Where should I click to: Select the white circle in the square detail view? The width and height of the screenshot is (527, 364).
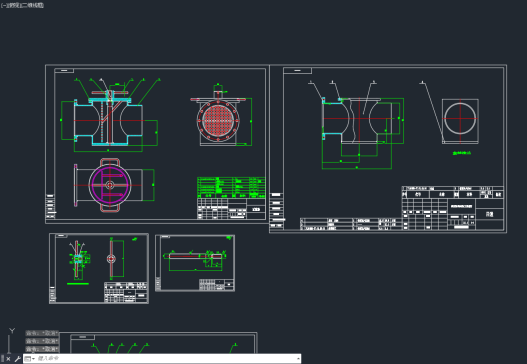[460, 119]
